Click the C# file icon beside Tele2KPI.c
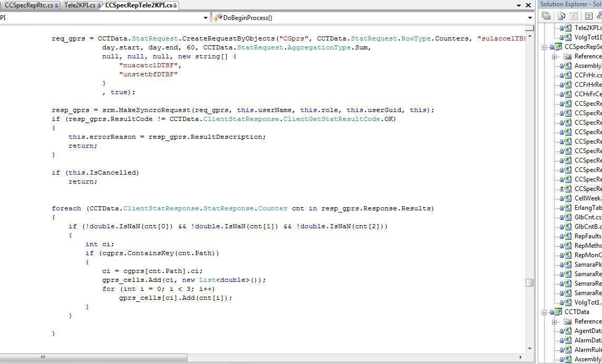602x364 pixels. point(567,28)
